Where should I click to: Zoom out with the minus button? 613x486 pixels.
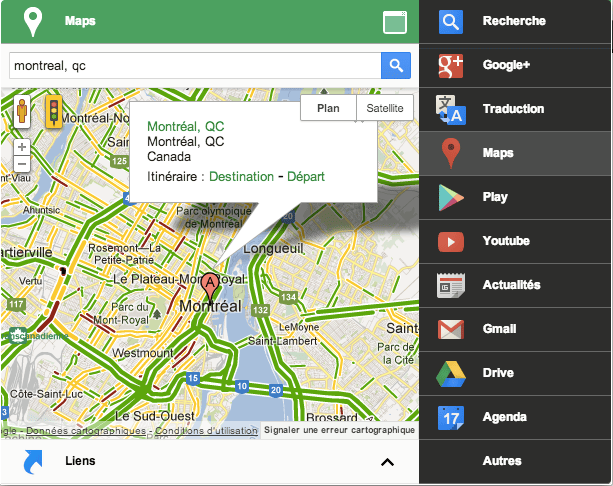click(22, 163)
